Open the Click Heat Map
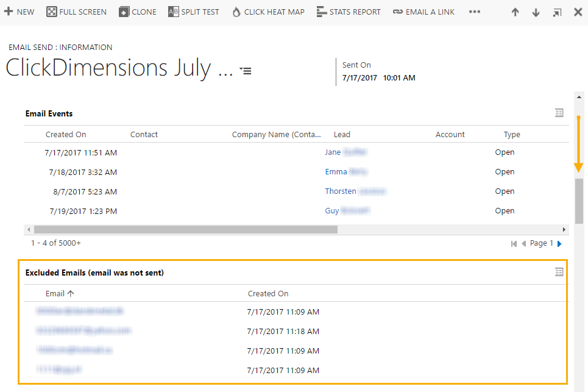 point(268,12)
